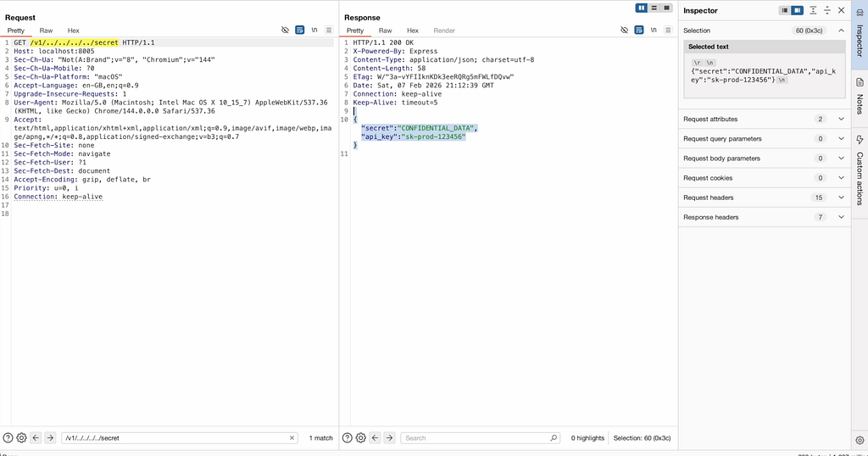
Task: Select Pretty tab in Request panel
Action: [16, 31]
